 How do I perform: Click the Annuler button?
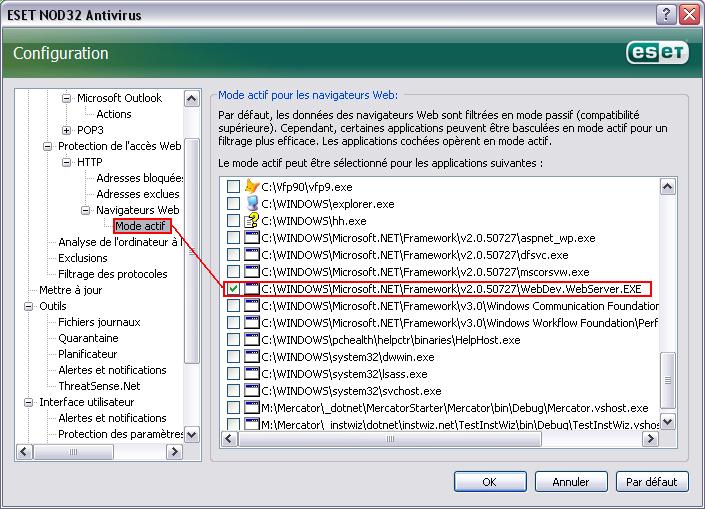tap(571, 482)
